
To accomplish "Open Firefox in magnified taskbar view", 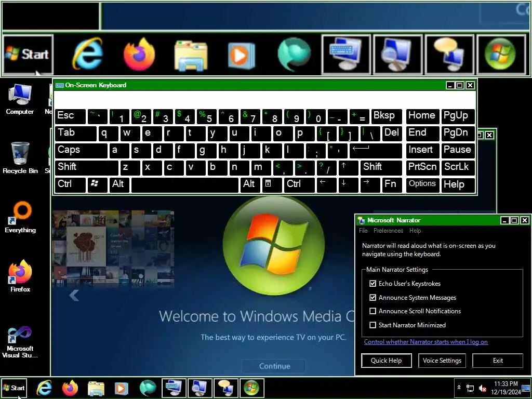I will (x=139, y=54).
